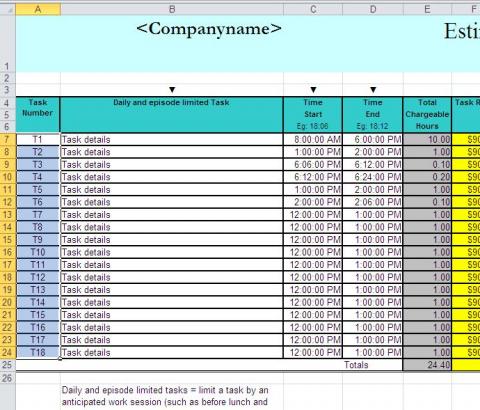Select column B header
Image resolution: width=480 pixels, height=410 pixels.
[x=172, y=9]
